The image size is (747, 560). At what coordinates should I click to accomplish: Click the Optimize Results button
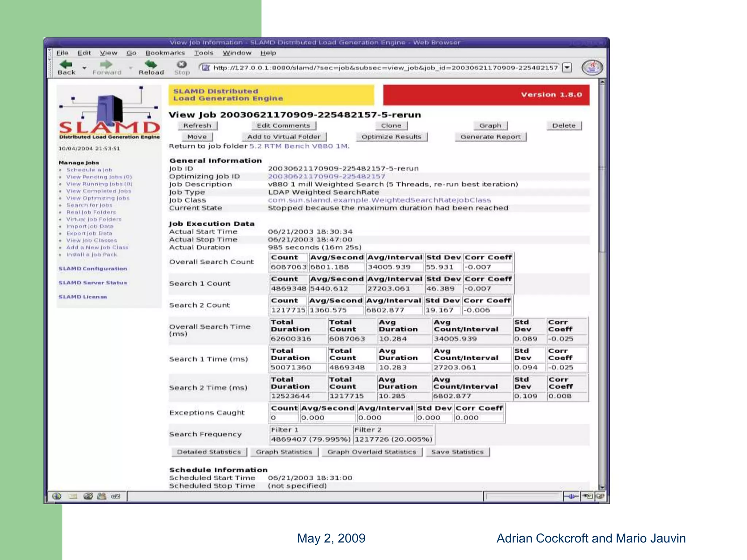pos(391,137)
